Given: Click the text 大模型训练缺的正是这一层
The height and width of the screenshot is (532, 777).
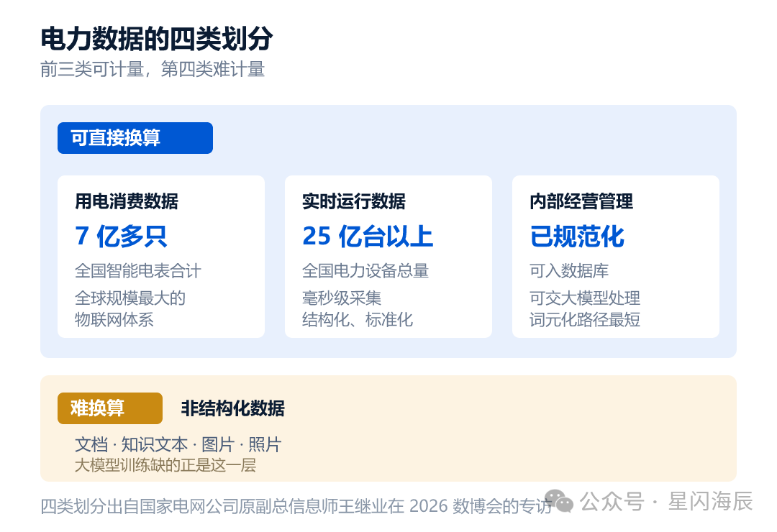Looking at the screenshot, I should (165, 466).
